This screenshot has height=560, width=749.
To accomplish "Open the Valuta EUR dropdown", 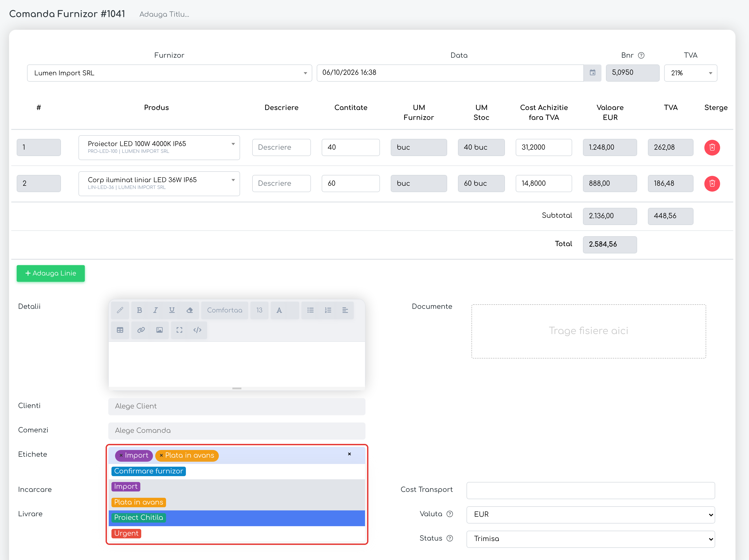I will [591, 514].
